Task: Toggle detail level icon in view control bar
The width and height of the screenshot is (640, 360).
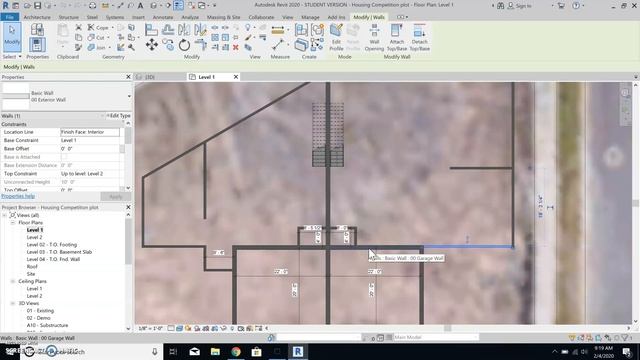Action: pos(171,328)
